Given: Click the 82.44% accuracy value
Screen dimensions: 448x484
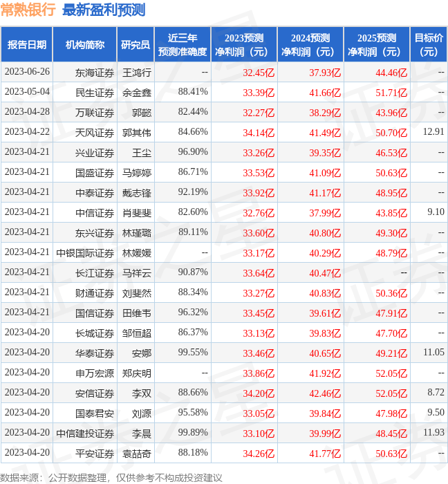Looking at the screenshot, I should [193, 112].
